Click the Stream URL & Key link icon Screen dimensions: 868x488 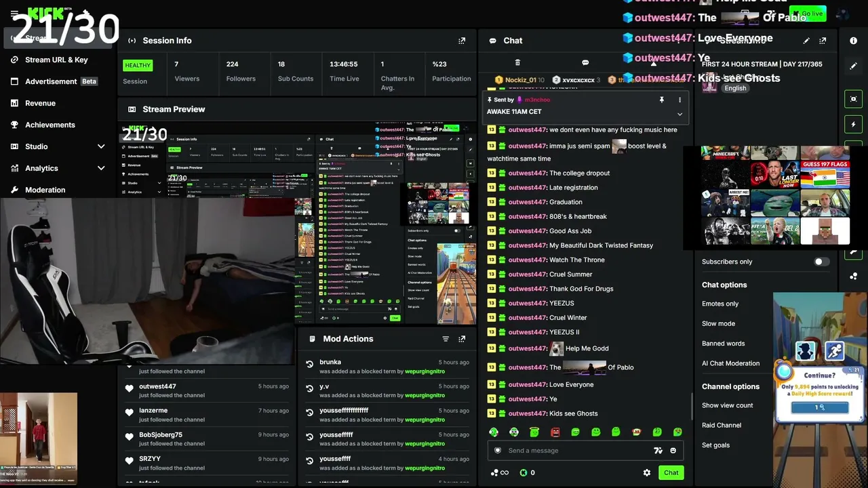point(14,60)
